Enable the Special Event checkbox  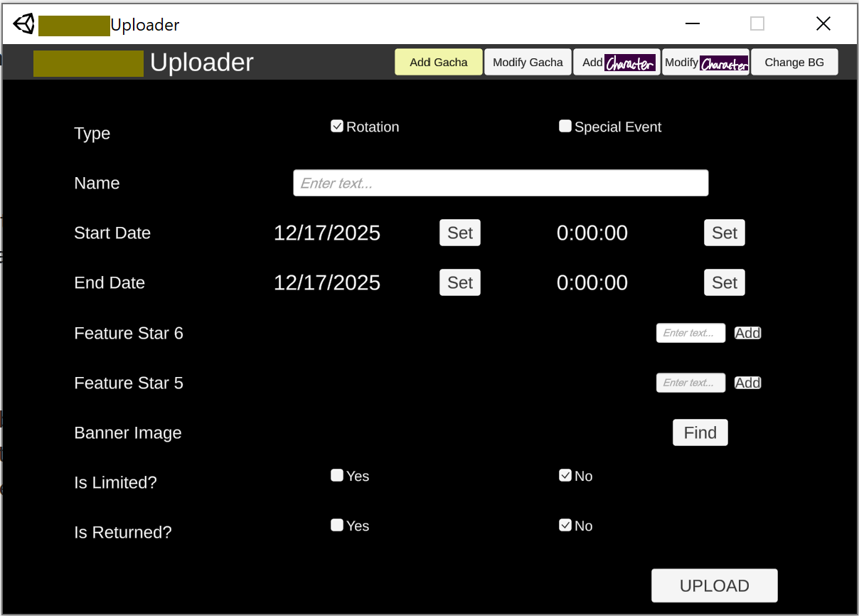click(x=565, y=127)
